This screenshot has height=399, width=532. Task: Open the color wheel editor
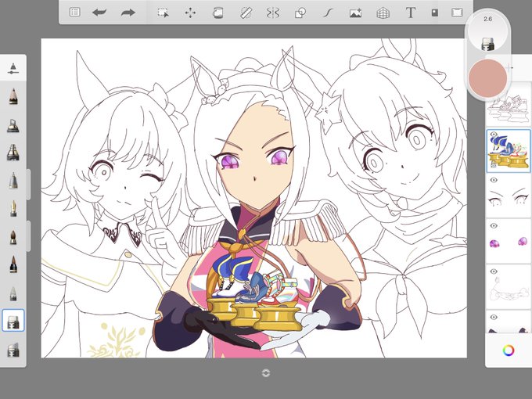point(509,350)
